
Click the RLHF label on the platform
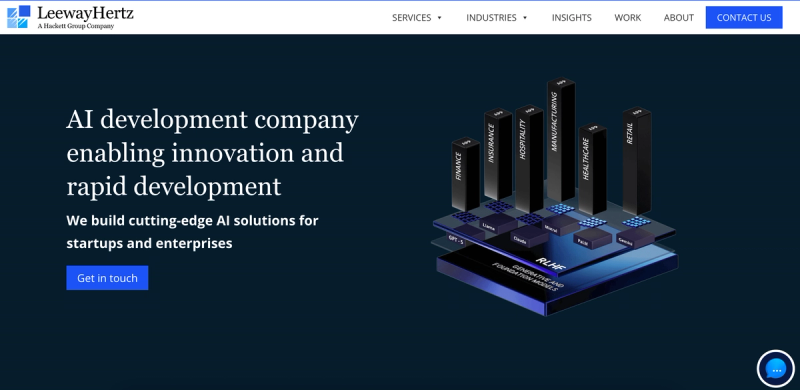pyautogui.click(x=550, y=263)
